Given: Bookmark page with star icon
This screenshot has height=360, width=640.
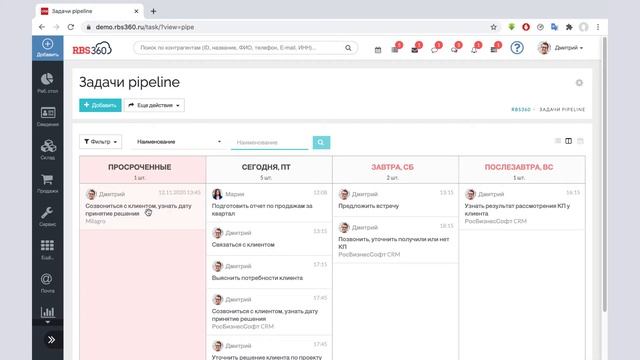Looking at the screenshot, I should [x=493, y=27].
